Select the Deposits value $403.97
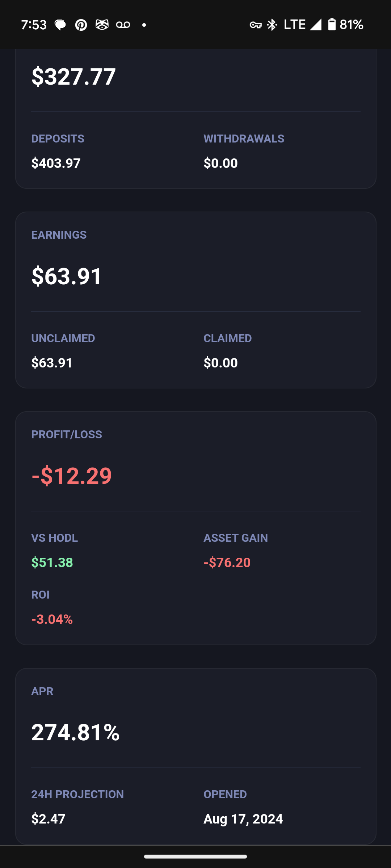The height and width of the screenshot is (868, 391). point(56,163)
